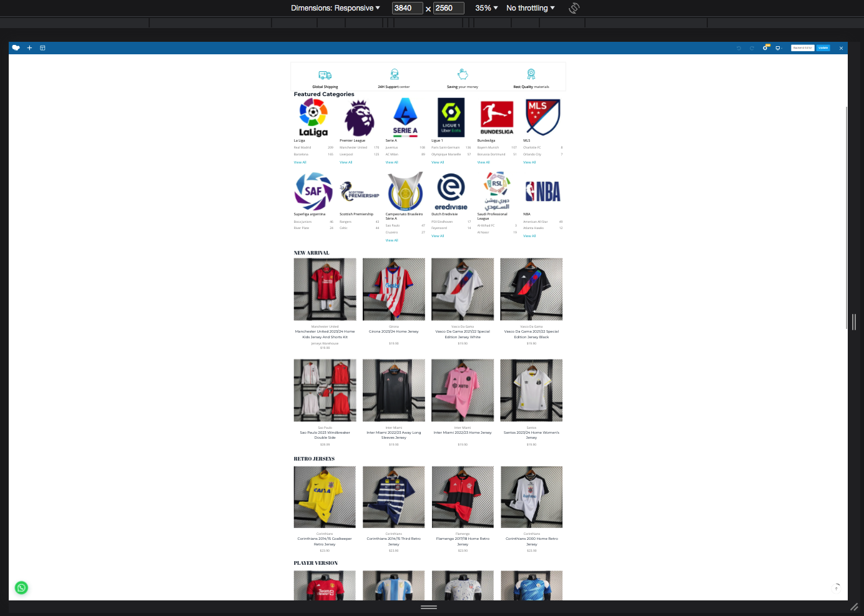Viewport: 864px width, 616px height.
Task: Open Real Madrid subcategory link
Action: click(x=302, y=148)
